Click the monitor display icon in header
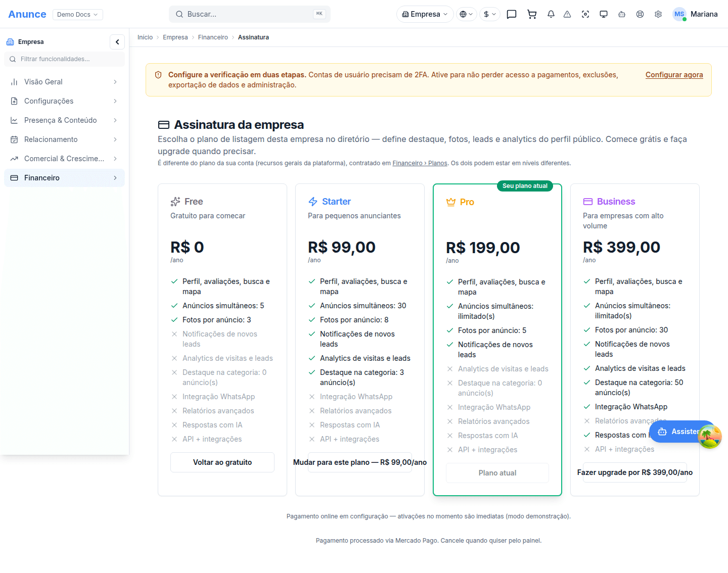The image size is (728, 573). pos(604,14)
